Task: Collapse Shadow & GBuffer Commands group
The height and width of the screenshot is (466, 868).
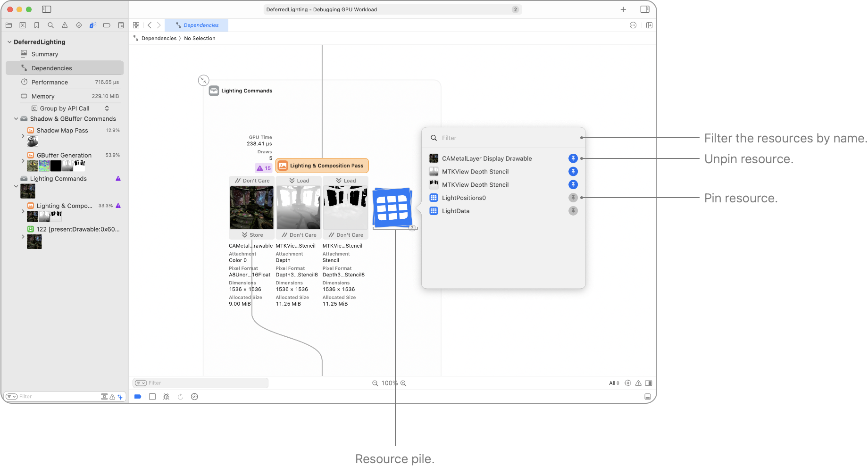Action: click(x=16, y=119)
